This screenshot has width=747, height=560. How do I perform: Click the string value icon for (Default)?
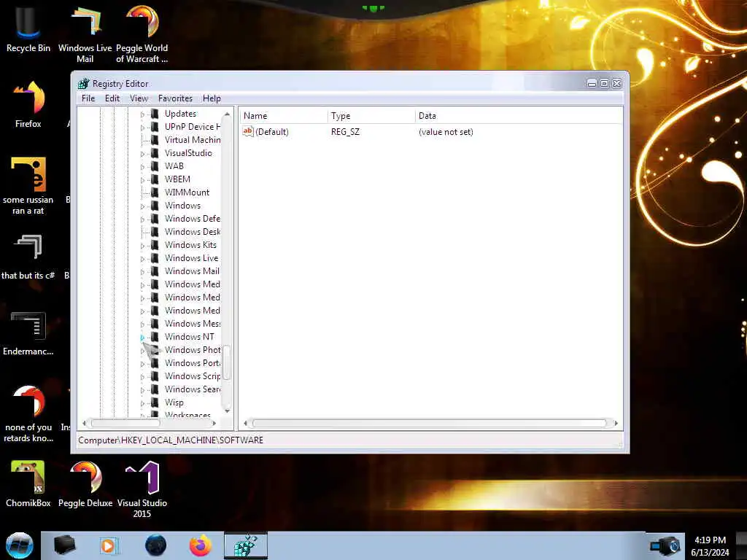click(x=248, y=131)
